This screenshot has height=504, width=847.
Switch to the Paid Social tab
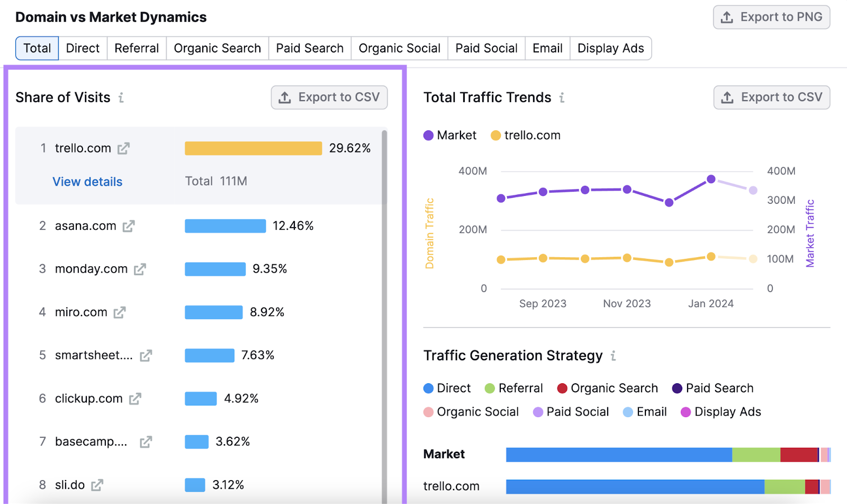tap(486, 48)
